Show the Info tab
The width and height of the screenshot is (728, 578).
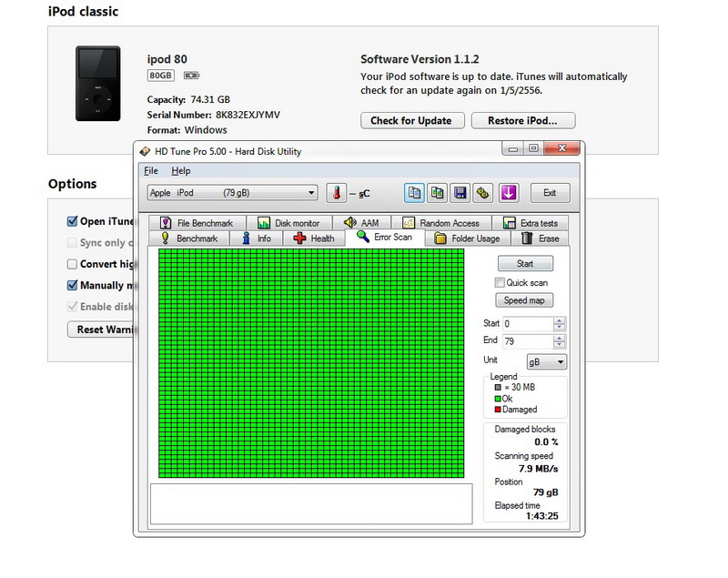click(257, 238)
